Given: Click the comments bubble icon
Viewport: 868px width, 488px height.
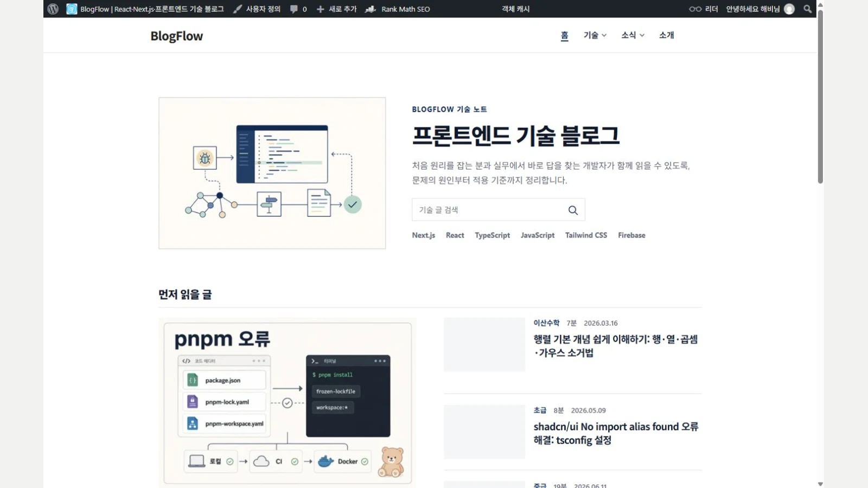Looking at the screenshot, I should click(293, 9).
